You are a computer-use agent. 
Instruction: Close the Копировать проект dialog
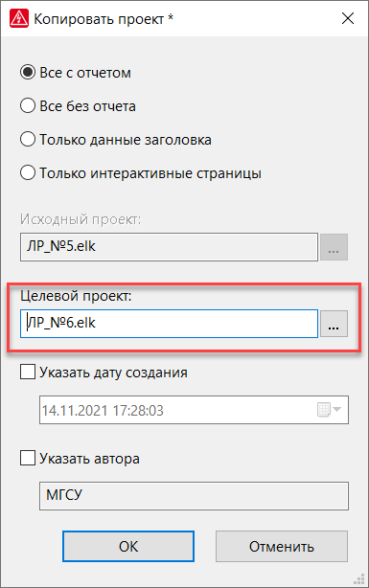click(x=348, y=18)
